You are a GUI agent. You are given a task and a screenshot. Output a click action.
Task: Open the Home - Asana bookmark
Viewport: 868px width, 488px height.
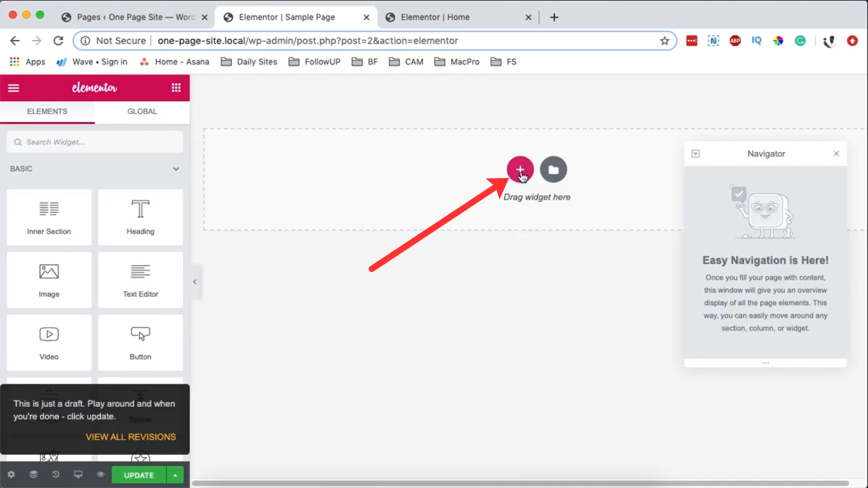(x=174, y=62)
